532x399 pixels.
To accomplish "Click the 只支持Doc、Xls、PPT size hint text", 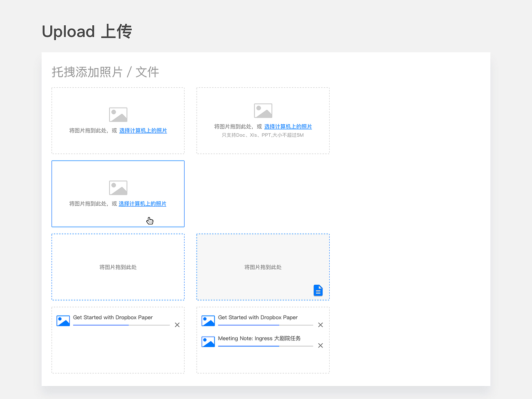I will (263, 135).
